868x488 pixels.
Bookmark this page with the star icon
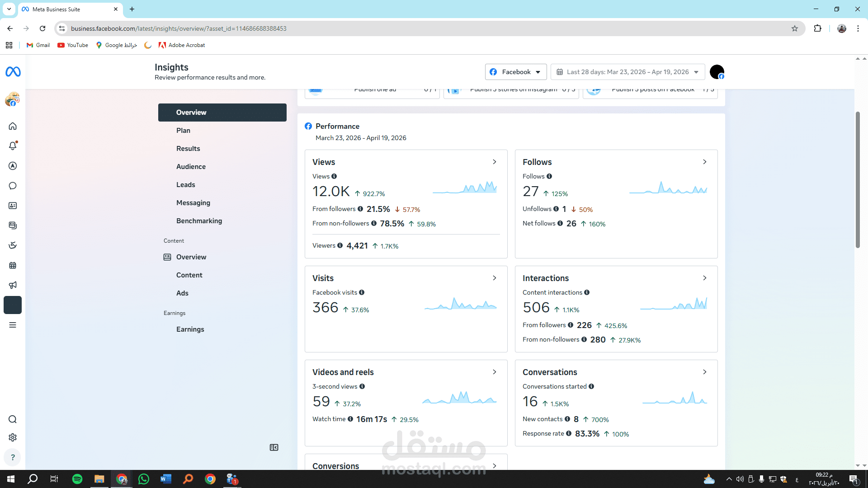(x=795, y=28)
